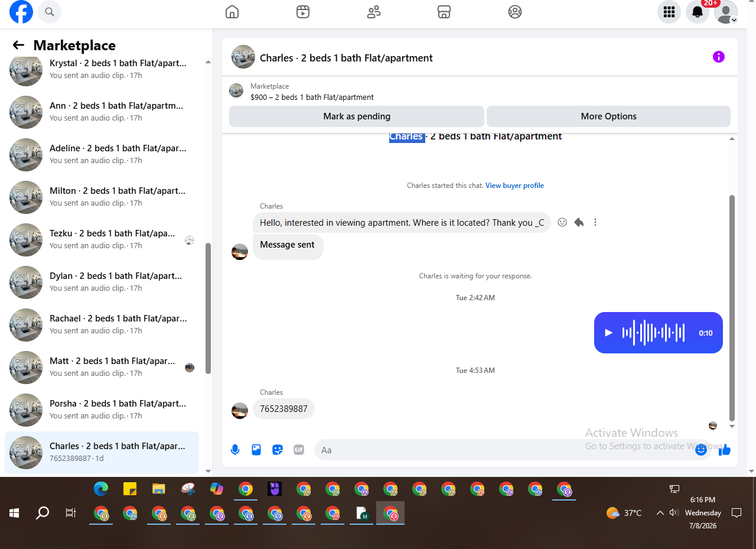The width and height of the screenshot is (756, 549).
Task: Open Windows taskbar search
Action: [x=43, y=513]
